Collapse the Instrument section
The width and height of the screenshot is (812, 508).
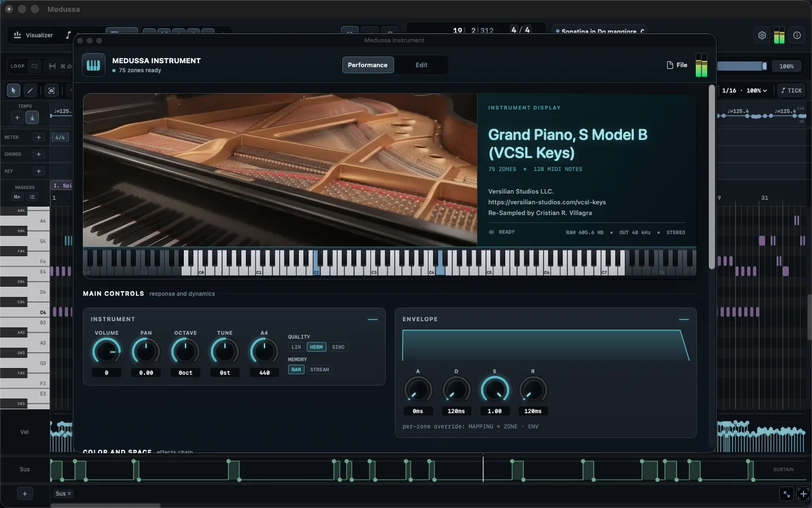click(x=373, y=319)
